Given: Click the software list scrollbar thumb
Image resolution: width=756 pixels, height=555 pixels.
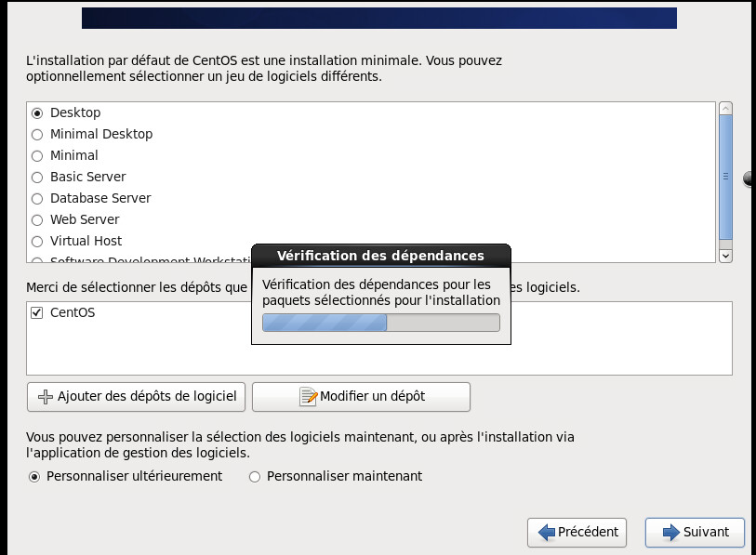Looking at the screenshot, I should click(x=725, y=177).
